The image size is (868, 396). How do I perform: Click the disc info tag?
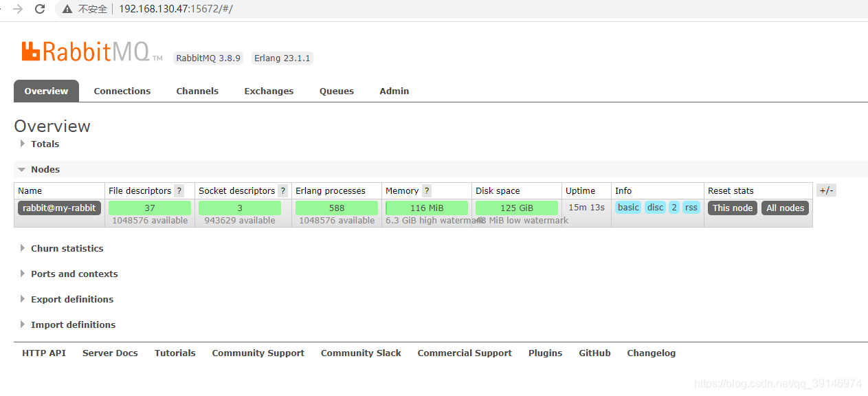click(656, 207)
